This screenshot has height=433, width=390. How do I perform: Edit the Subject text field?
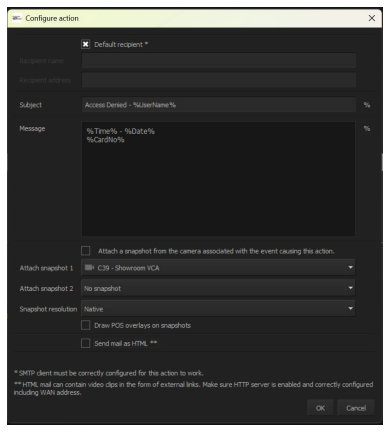[x=219, y=105]
